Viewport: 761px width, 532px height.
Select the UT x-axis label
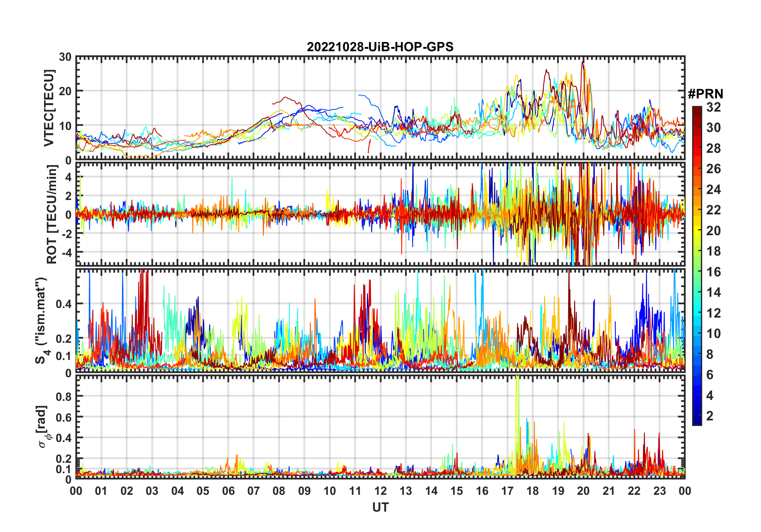[380, 508]
